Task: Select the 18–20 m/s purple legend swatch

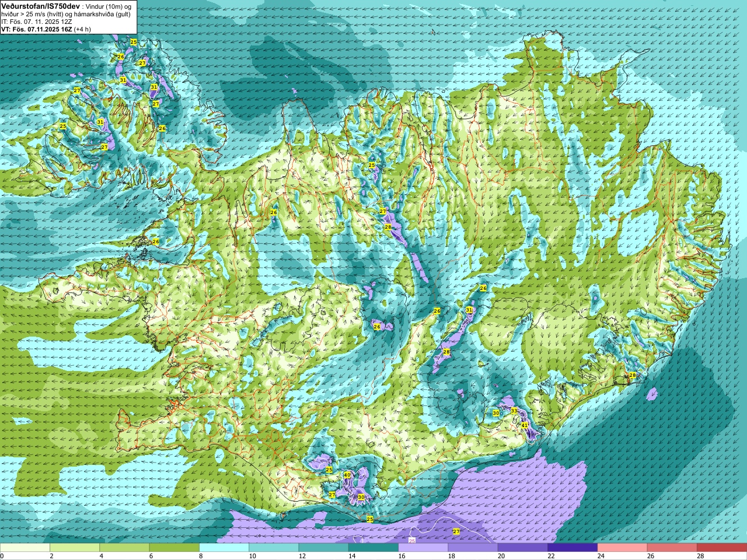Action: click(x=473, y=548)
